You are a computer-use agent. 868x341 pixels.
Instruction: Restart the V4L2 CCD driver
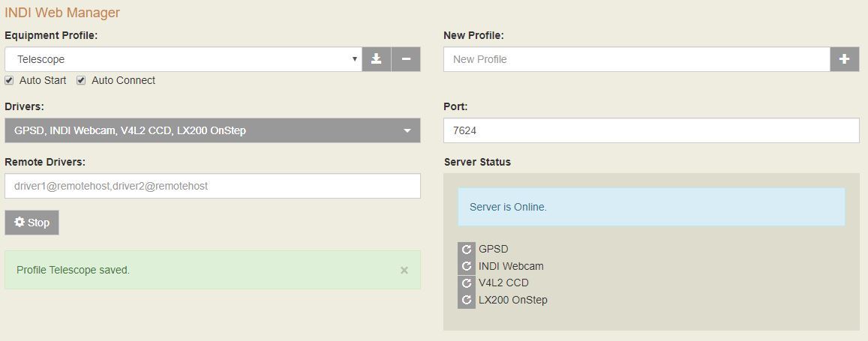coord(467,283)
